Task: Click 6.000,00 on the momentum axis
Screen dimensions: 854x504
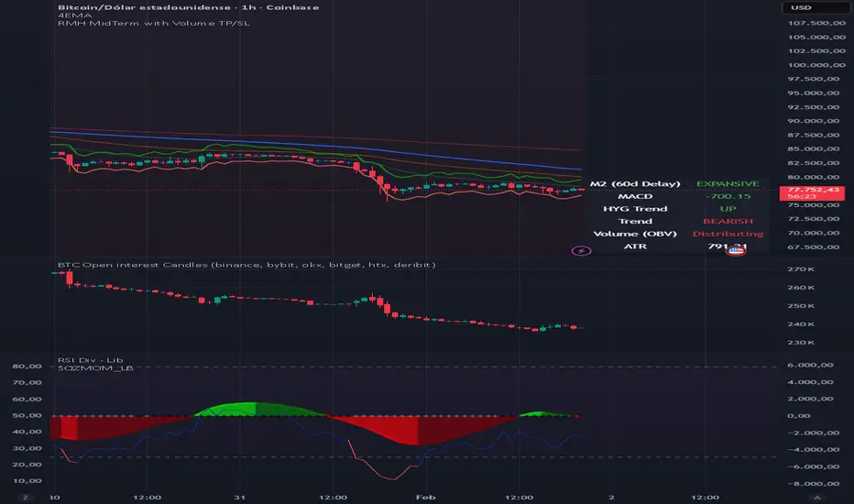Action: [810, 365]
